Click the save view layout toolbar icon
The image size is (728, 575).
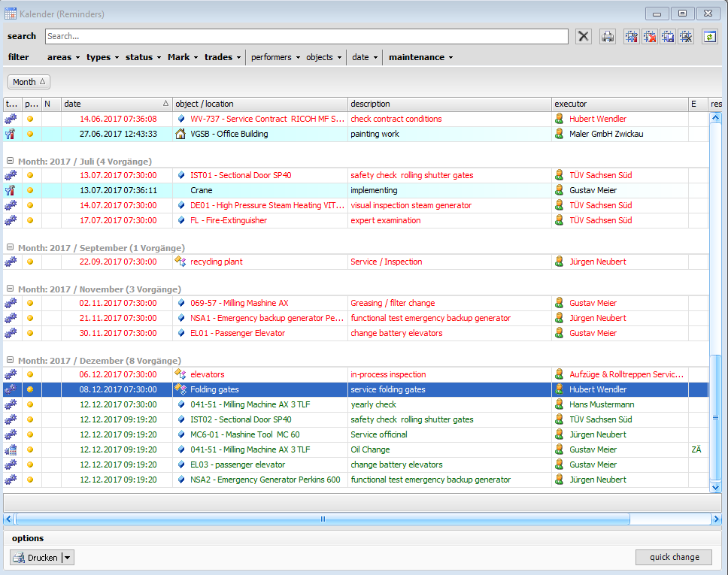667,35
